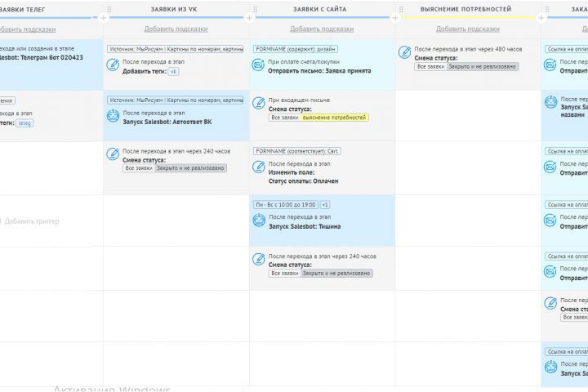
Task: Click text "При входящем письме"
Action: [x=299, y=100]
